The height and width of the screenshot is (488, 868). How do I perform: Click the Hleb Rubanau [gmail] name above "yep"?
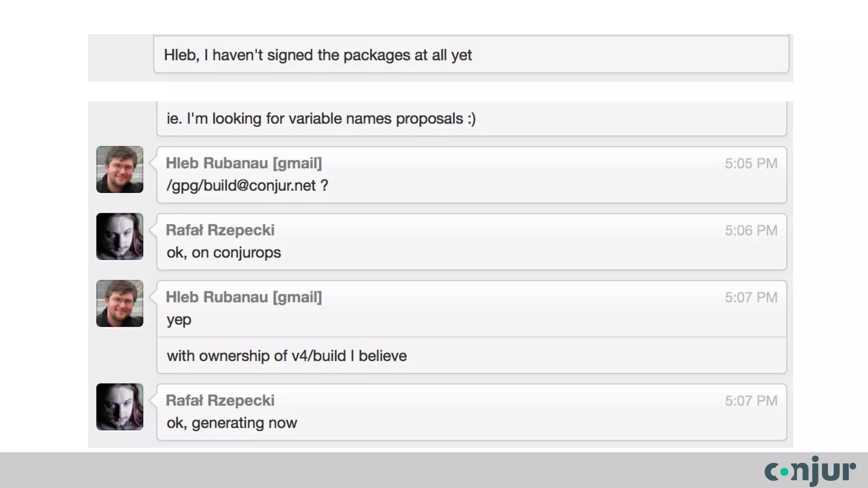244,297
